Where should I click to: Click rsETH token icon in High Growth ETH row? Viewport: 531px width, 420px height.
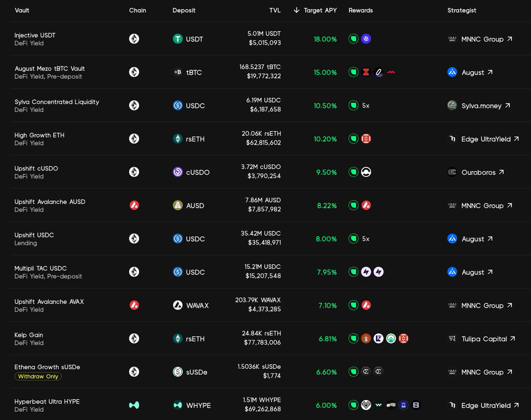pos(177,139)
